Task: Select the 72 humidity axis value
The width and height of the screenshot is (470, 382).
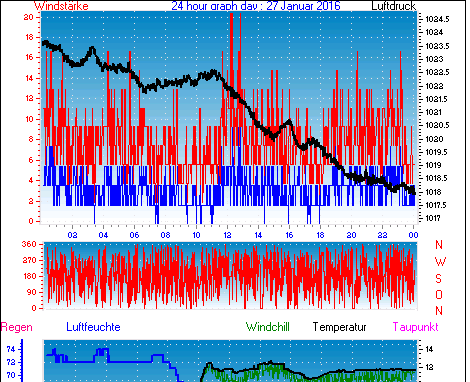Action: click(11, 362)
